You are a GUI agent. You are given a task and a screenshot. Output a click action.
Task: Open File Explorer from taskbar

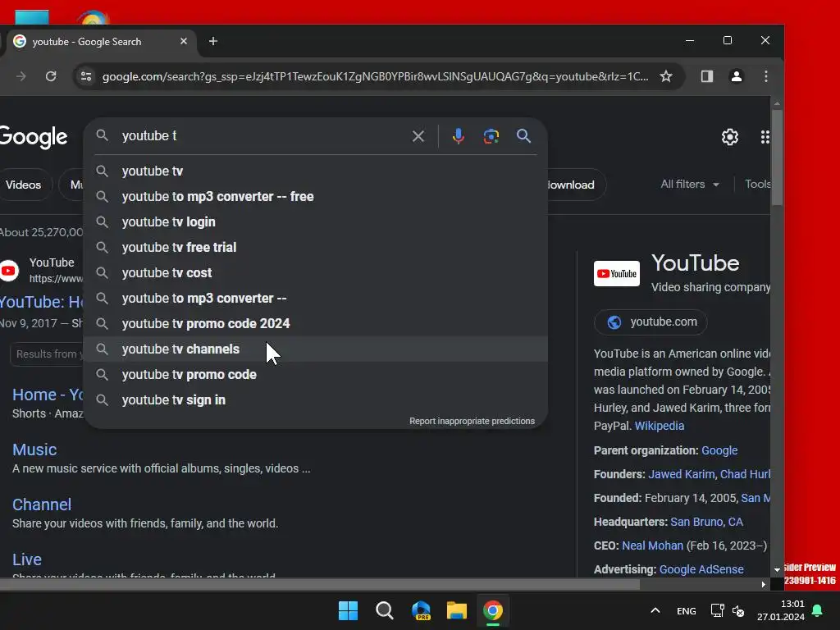(x=457, y=610)
